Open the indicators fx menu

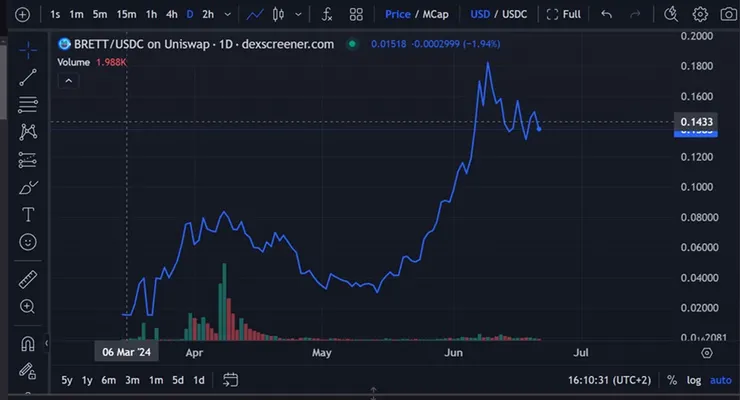[327, 15]
